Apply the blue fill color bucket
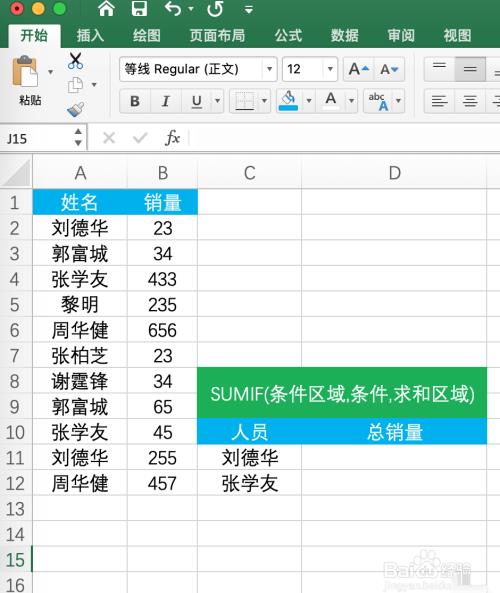500x593 pixels. (x=288, y=101)
